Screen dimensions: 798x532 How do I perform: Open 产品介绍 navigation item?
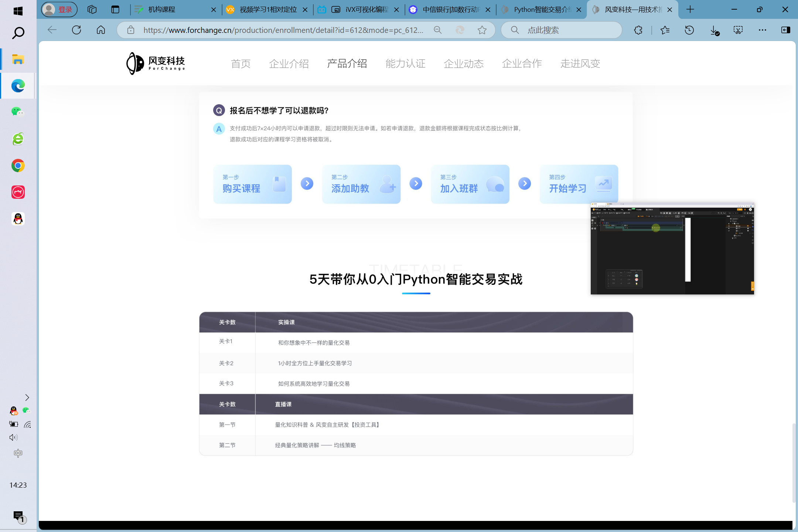pyautogui.click(x=347, y=64)
